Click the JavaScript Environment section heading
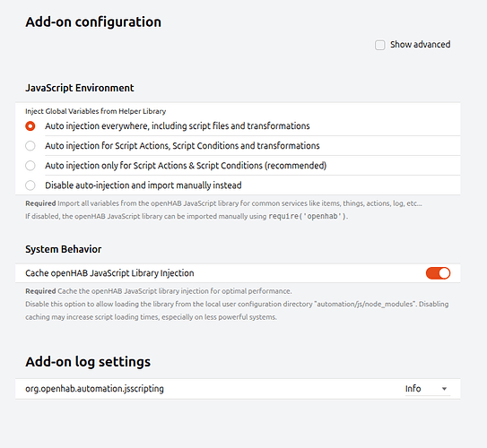Image resolution: width=487 pixels, height=448 pixels. click(80, 88)
